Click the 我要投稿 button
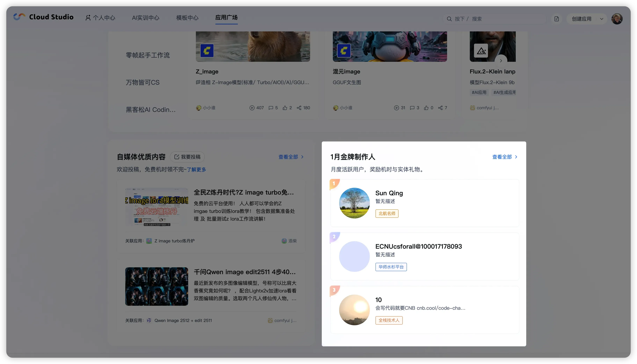Screen dimensions: 637x364 [x=187, y=157]
